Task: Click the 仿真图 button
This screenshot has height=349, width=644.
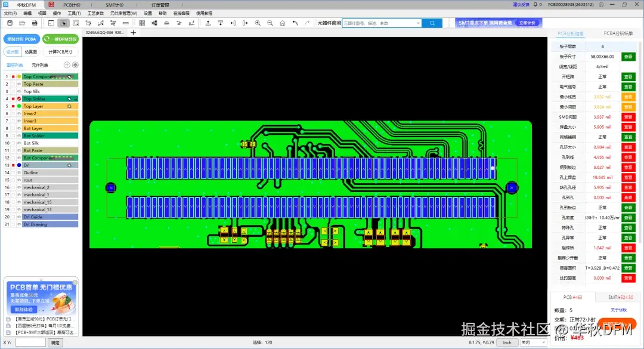Action: (x=31, y=52)
